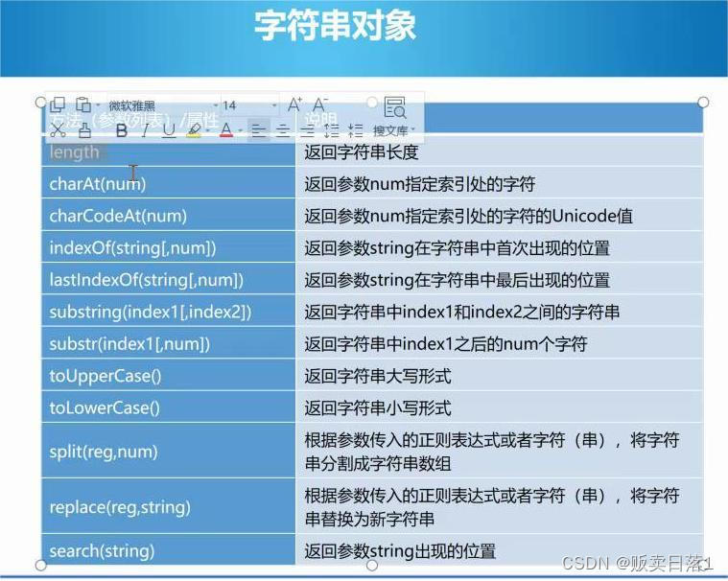Click the selected 'length' cell
This screenshot has width=728, height=581.
pyautogui.click(x=168, y=152)
